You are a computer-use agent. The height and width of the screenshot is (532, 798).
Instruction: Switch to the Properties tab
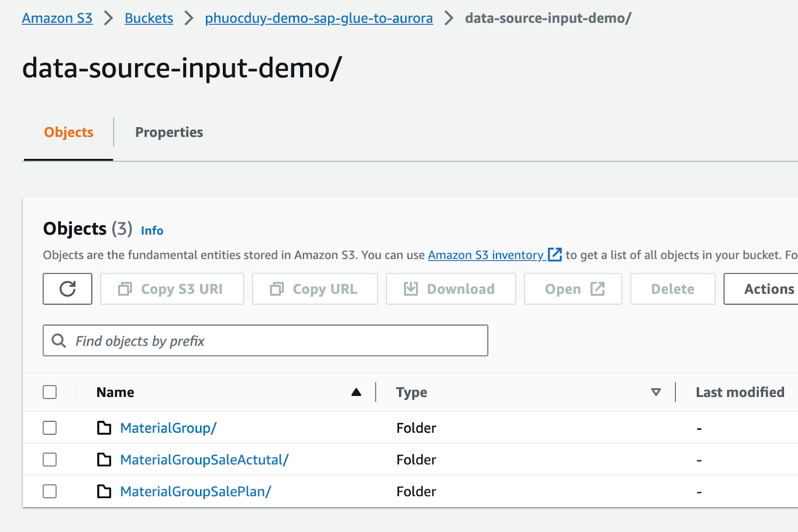tap(169, 132)
